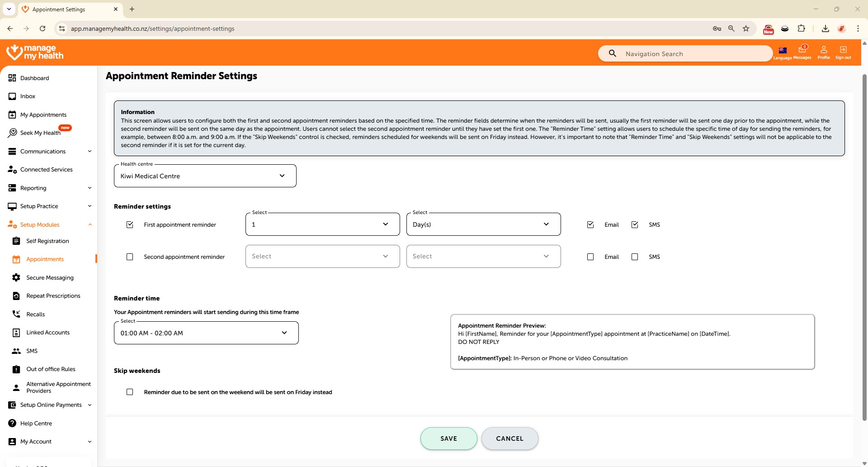Expand the Communications menu
Image resolution: width=868 pixels, height=467 pixels.
tap(49, 151)
